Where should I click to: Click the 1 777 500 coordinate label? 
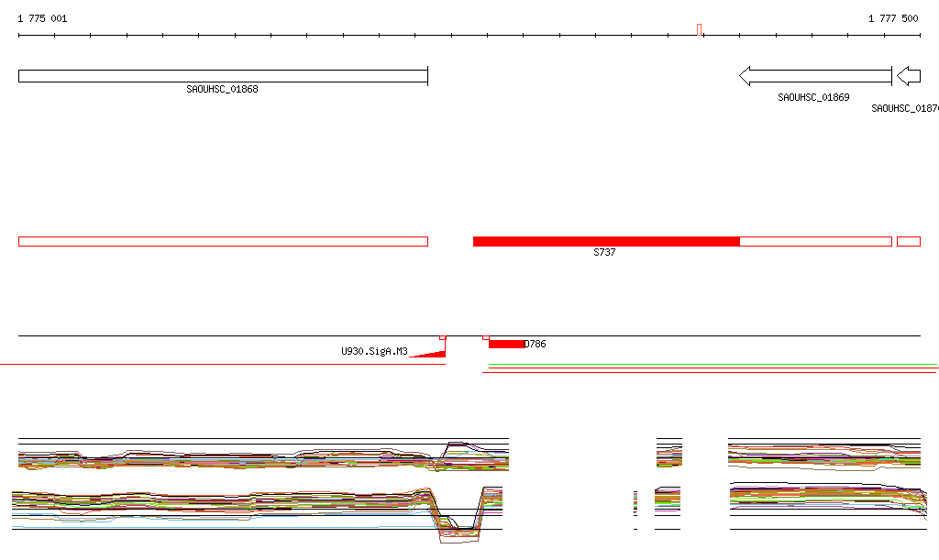(x=893, y=18)
